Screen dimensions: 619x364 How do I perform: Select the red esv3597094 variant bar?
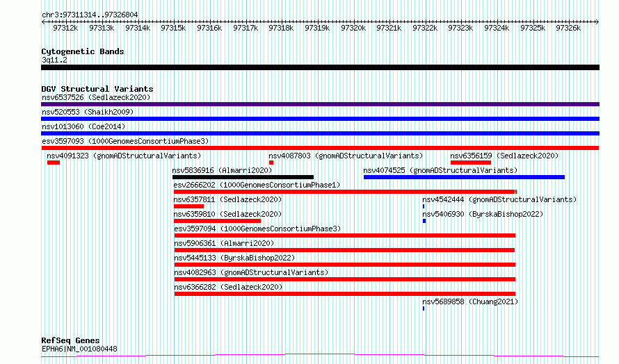[x=345, y=235]
